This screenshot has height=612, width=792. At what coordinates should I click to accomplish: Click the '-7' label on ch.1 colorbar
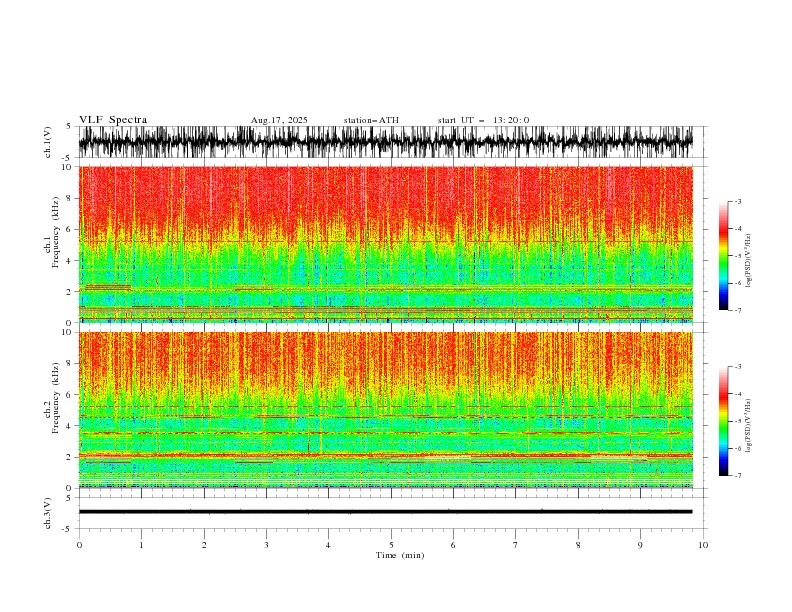tap(737, 310)
